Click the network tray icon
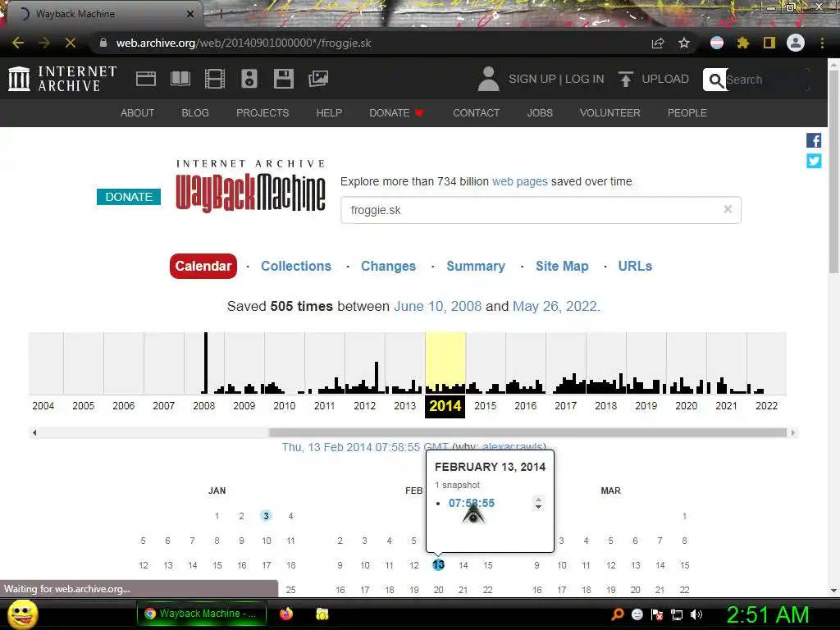Image resolution: width=840 pixels, height=630 pixels. (x=677, y=614)
